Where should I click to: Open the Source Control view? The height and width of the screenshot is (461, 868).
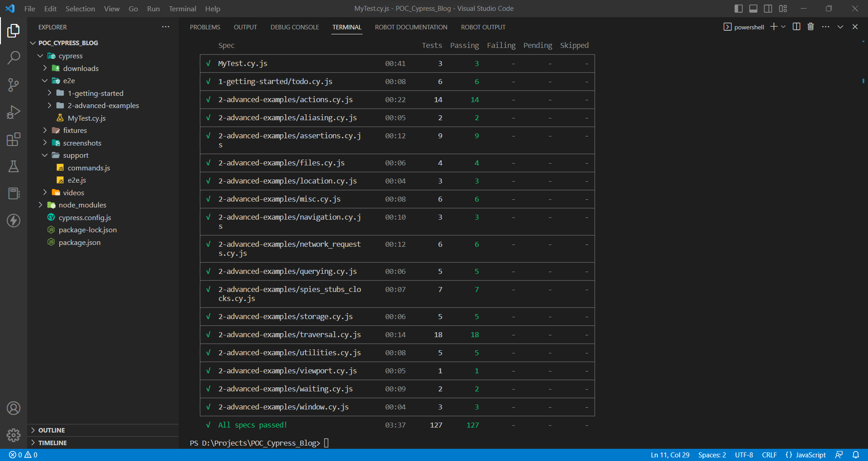(x=14, y=85)
